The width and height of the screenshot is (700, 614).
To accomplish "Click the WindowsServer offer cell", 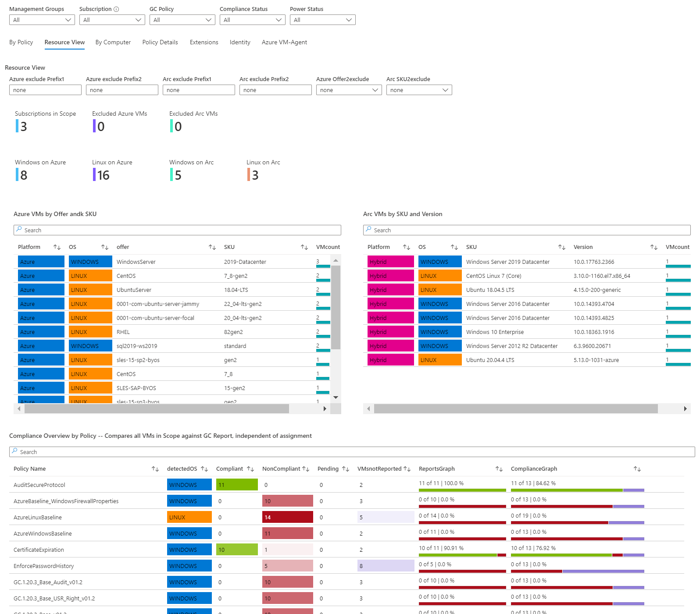I will tap(136, 262).
